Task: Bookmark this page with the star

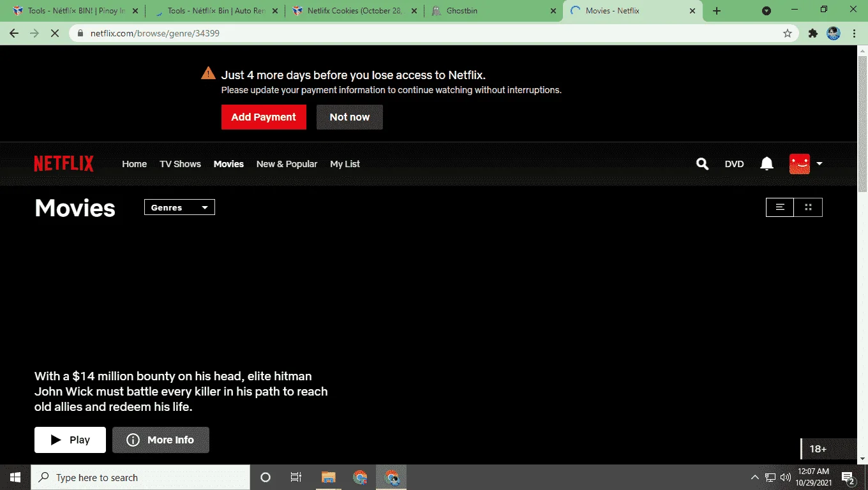Action: [x=788, y=33]
